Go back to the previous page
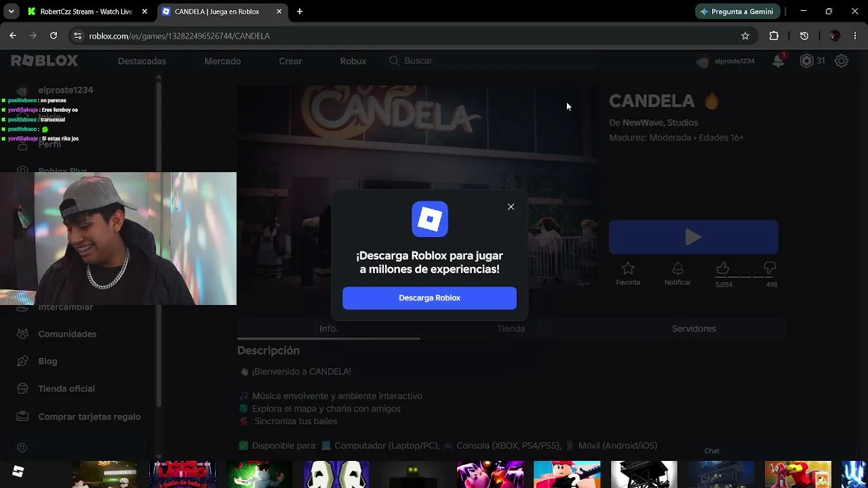The width and height of the screenshot is (868, 488). point(13,36)
